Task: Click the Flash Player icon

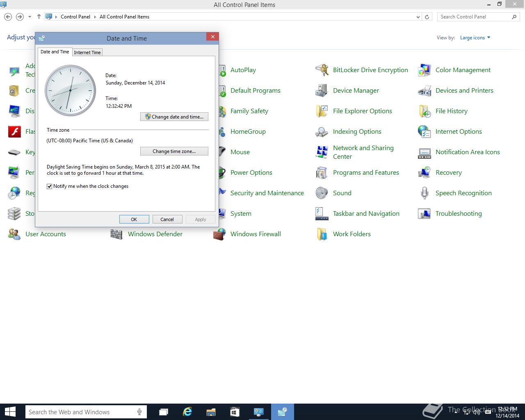Action: click(14, 132)
